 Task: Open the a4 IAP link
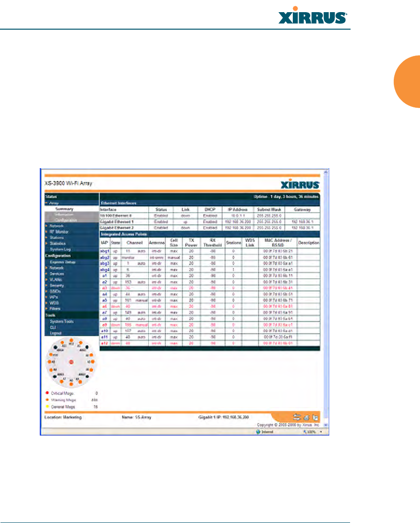pyautogui.click(x=104, y=294)
